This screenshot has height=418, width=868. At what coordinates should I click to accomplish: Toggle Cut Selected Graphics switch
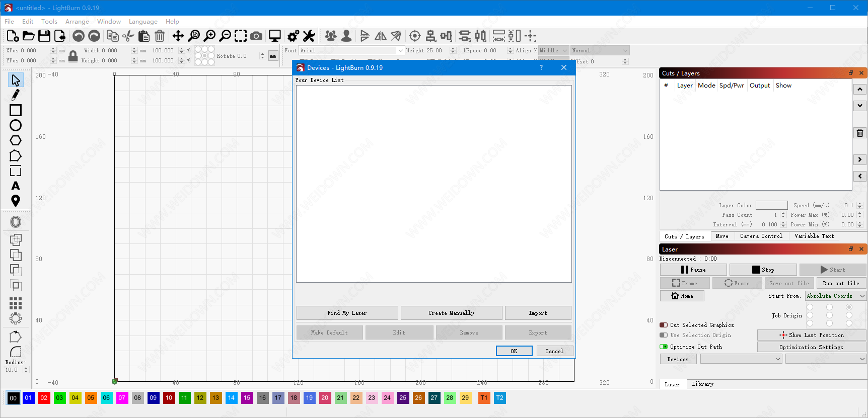664,325
